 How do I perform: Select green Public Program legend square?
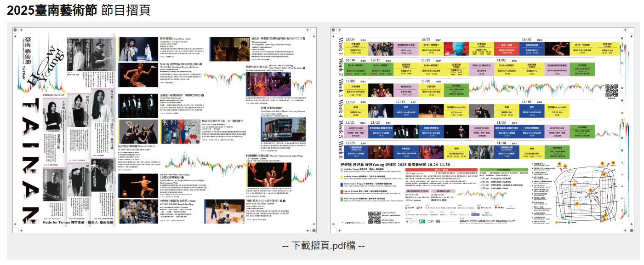(342, 199)
